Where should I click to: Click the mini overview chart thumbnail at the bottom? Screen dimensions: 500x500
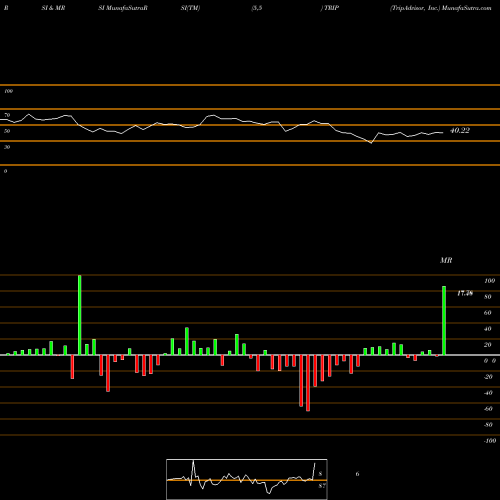247,479
